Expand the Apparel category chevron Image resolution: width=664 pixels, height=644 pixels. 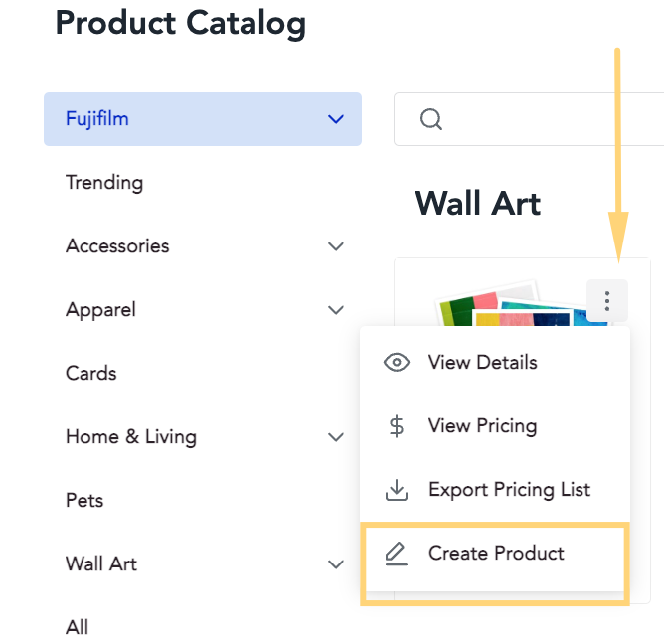[x=336, y=310]
